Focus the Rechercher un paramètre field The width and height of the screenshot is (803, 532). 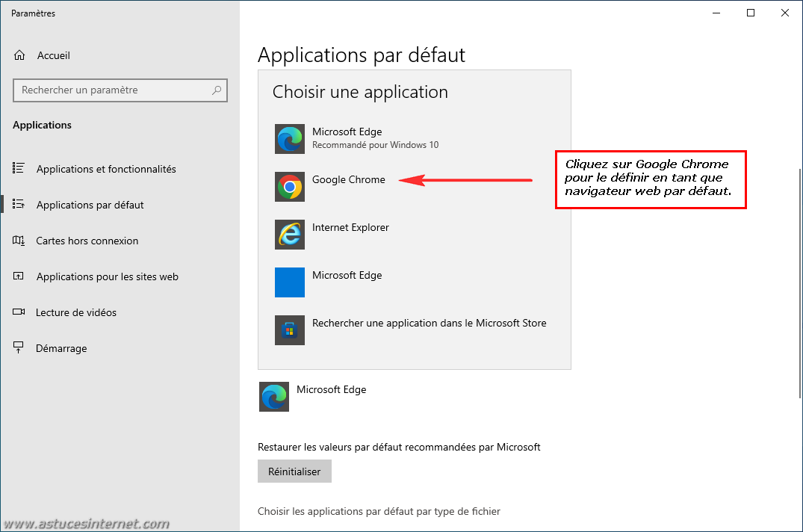(120, 90)
